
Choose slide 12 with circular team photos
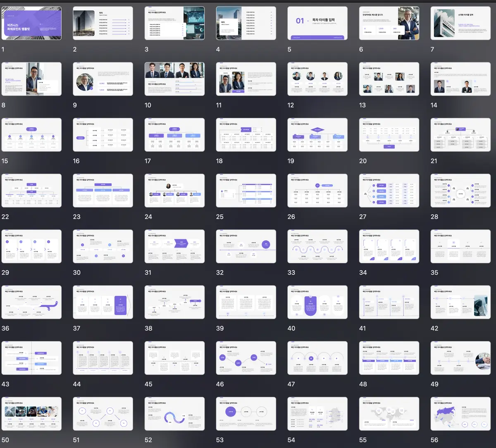(317, 79)
